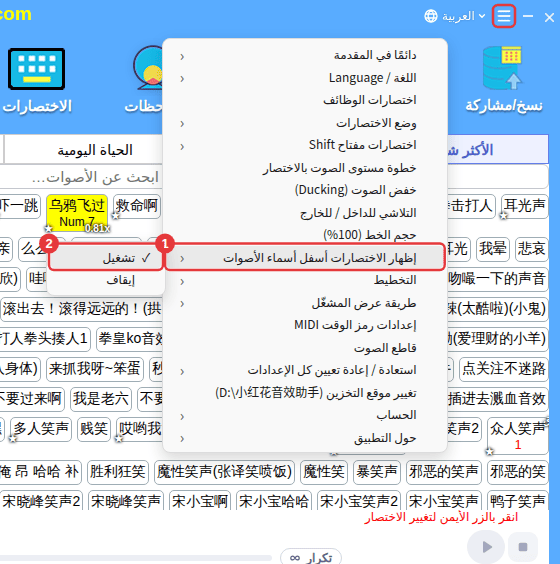This screenshot has height=564, width=560.
Task: Open إعدادات رمز الوقت MIDI entry
Action: (x=305, y=325)
